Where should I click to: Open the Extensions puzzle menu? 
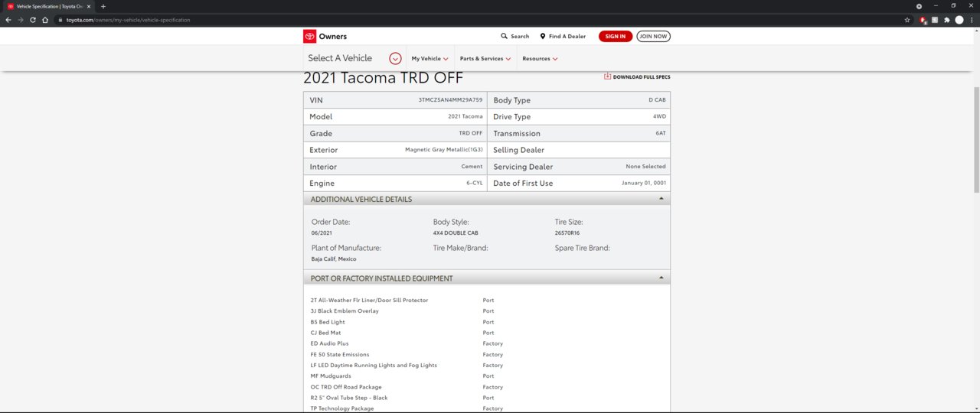tap(947, 20)
